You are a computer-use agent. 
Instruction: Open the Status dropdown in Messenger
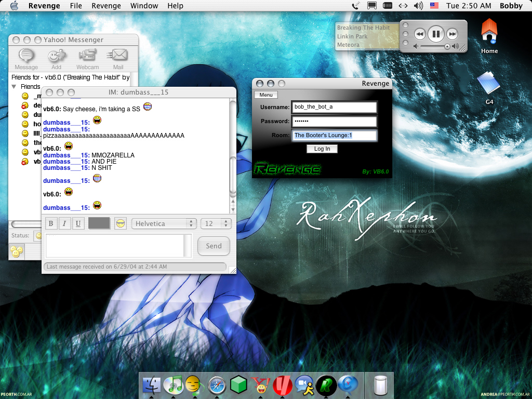click(37, 235)
